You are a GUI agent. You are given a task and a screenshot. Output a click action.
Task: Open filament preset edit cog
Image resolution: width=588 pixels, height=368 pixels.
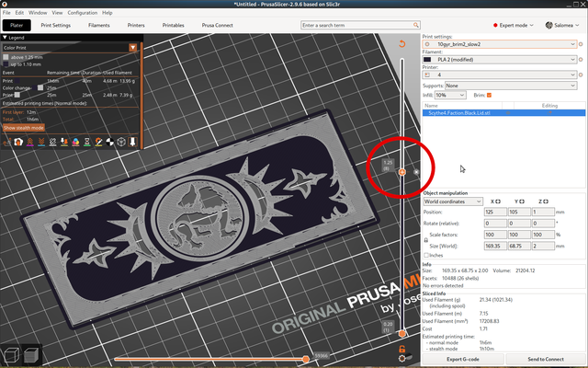point(581,59)
